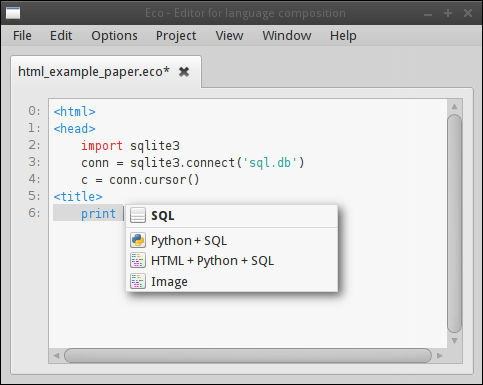
Task: Click conn.cursor() on line 4
Action: click(x=154, y=180)
